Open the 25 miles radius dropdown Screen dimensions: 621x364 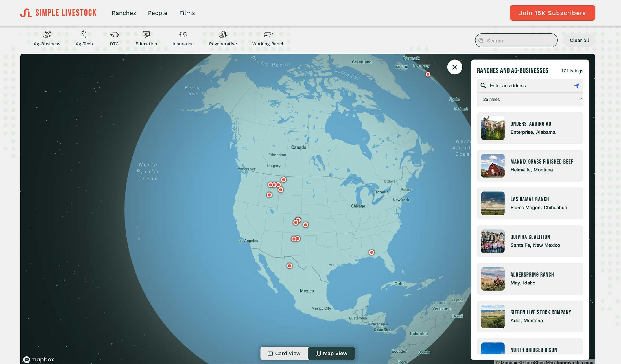point(530,99)
